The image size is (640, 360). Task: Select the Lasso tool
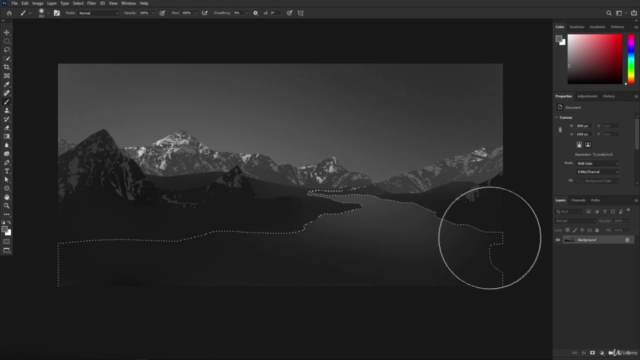tap(7, 50)
